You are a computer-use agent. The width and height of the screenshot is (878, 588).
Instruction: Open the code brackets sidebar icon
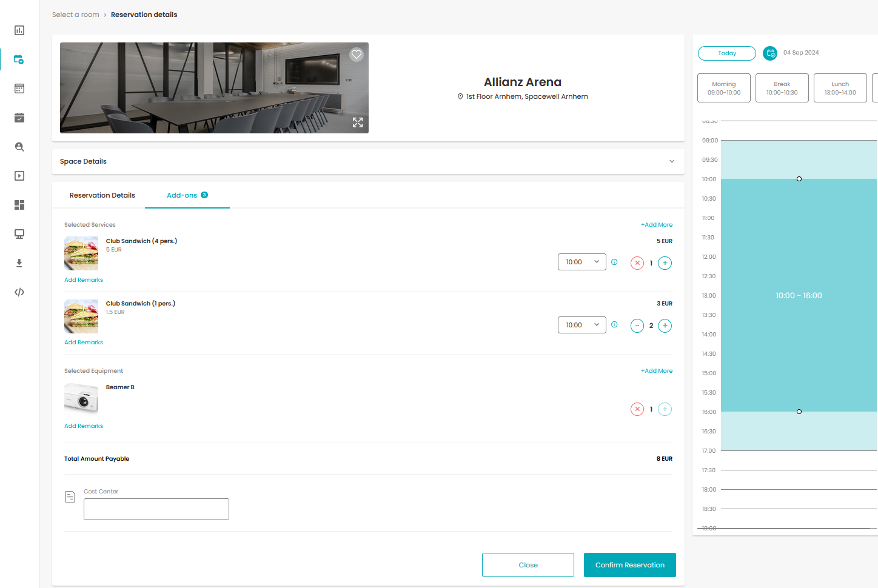[x=19, y=292]
